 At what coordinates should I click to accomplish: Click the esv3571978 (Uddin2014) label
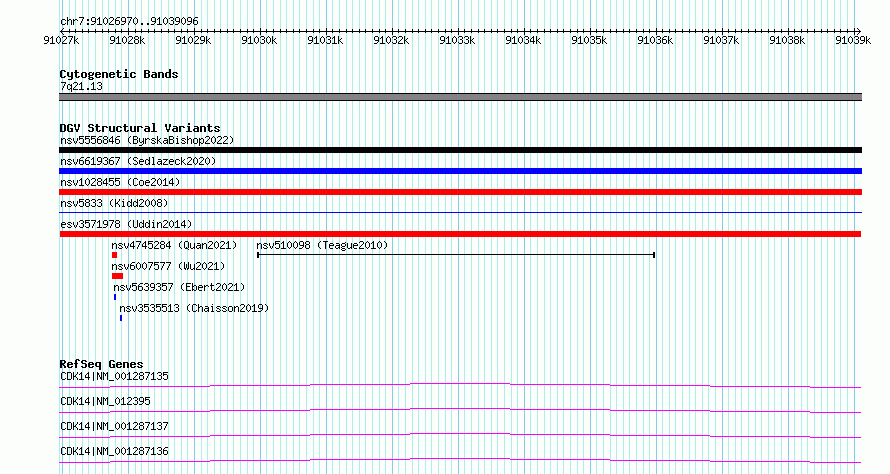(126, 224)
